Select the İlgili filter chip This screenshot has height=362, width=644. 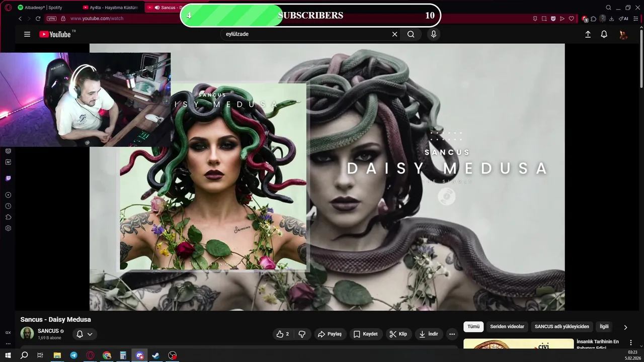click(604, 327)
